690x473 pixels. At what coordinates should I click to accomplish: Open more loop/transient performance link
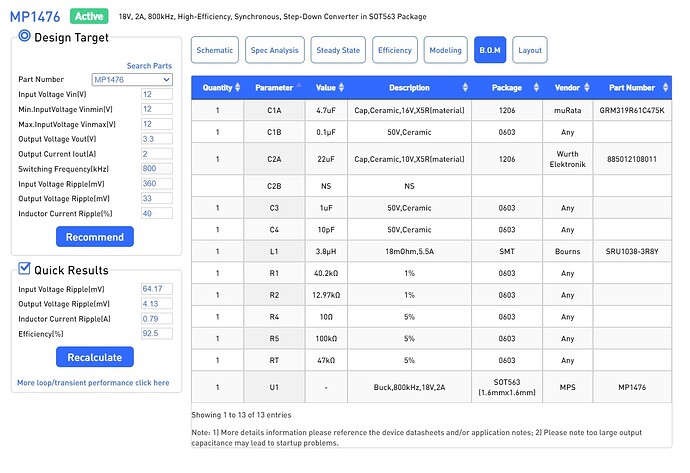click(x=93, y=383)
